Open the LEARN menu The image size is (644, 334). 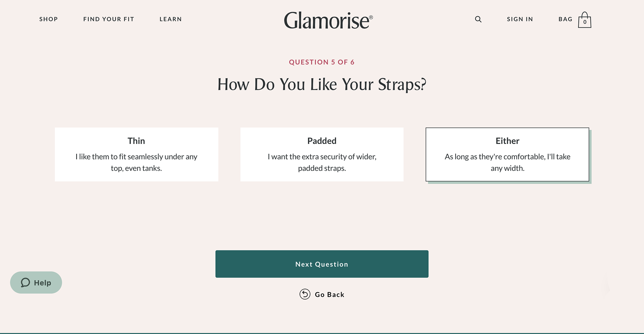pos(171,19)
